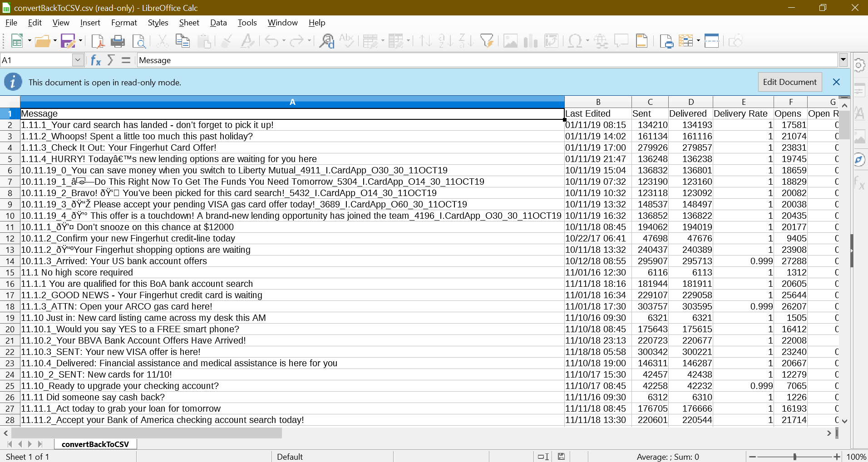Image resolution: width=868 pixels, height=462 pixels.
Task: Export directly as PDF icon
Action: click(98, 41)
